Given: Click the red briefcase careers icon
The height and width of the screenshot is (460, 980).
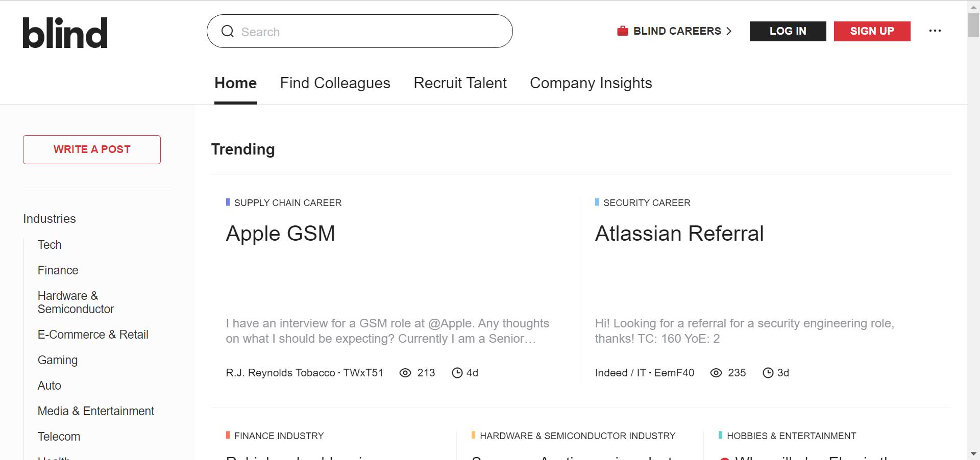Looking at the screenshot, I should tap(622, 31).
